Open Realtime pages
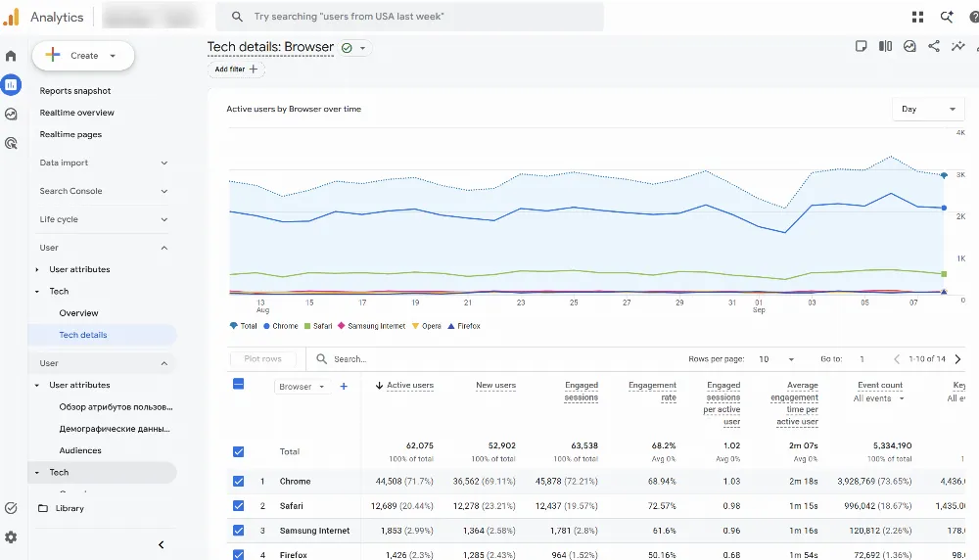 70,134
